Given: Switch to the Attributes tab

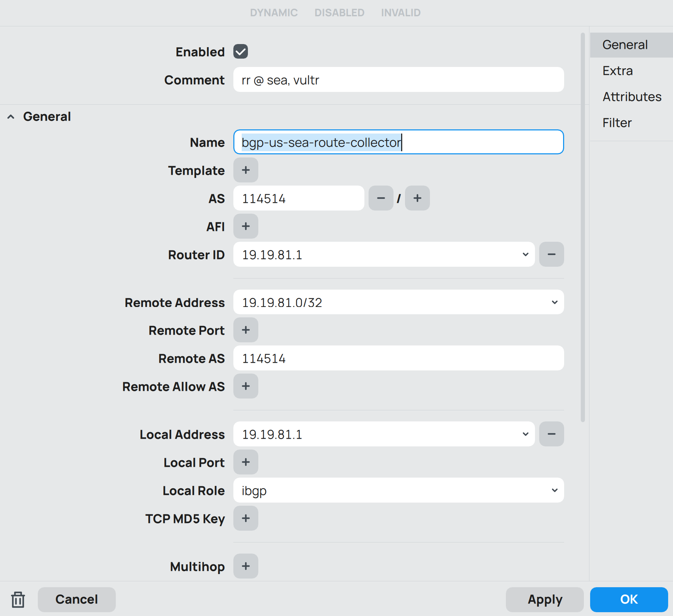Looking at the screenshot, I should coord(632,97).
